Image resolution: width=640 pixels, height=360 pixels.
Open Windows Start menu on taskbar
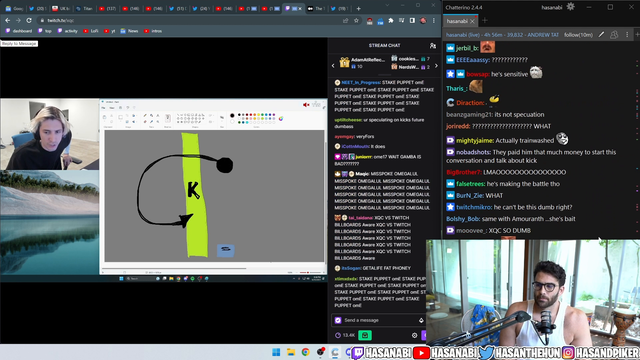pyautogui.click(x=276, y=352)
